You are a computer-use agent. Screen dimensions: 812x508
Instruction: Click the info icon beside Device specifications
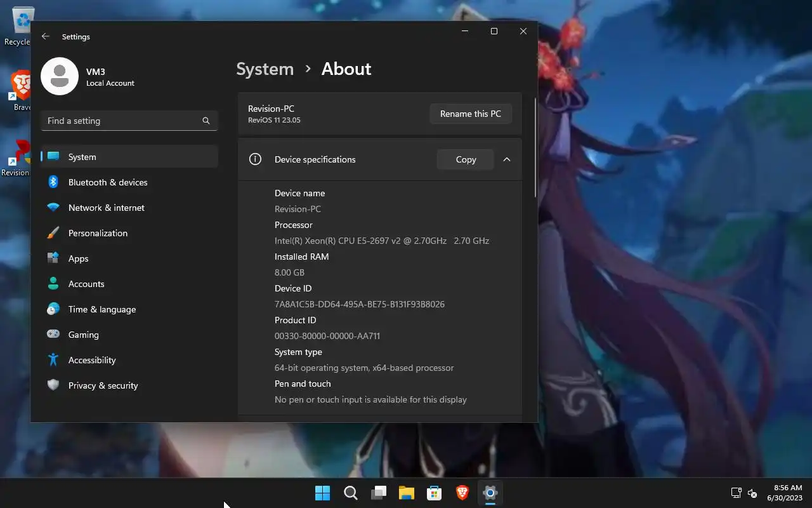tap(255, 159)
